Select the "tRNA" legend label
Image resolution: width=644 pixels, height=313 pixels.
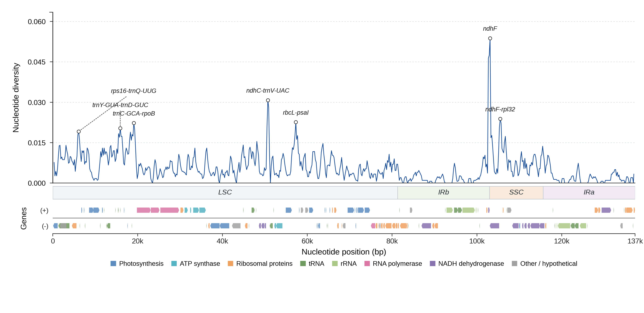tap(316, 264)
